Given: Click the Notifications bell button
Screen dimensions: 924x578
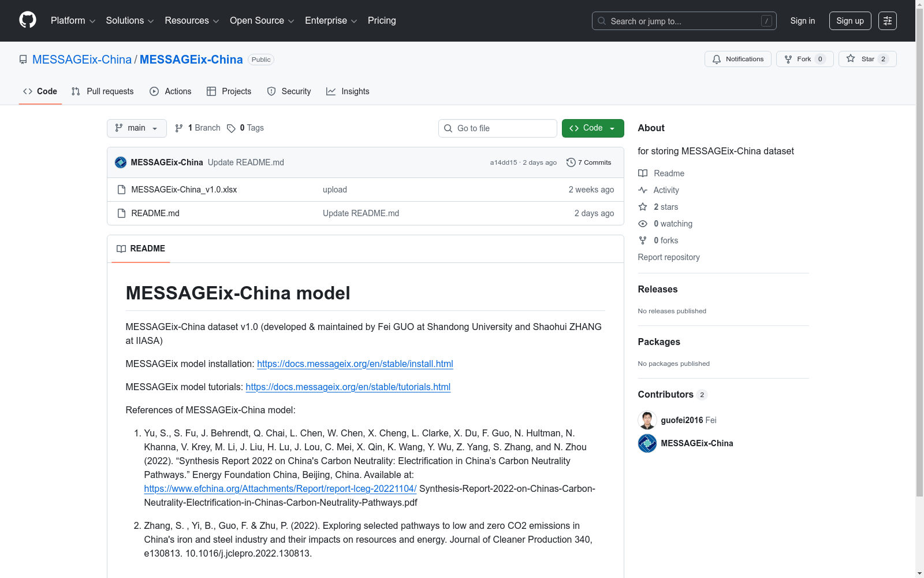Looking at the screenshot, I should point(738,59).
